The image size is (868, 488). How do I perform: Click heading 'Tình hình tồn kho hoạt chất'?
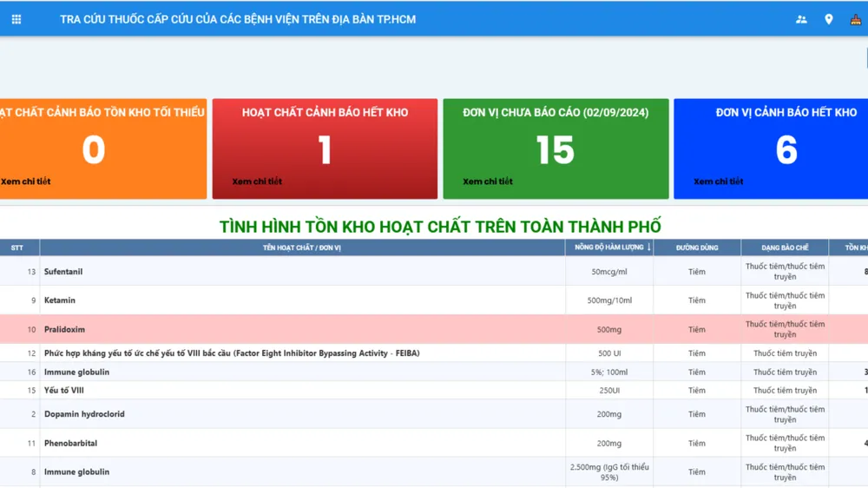click(x=440, y=227)
